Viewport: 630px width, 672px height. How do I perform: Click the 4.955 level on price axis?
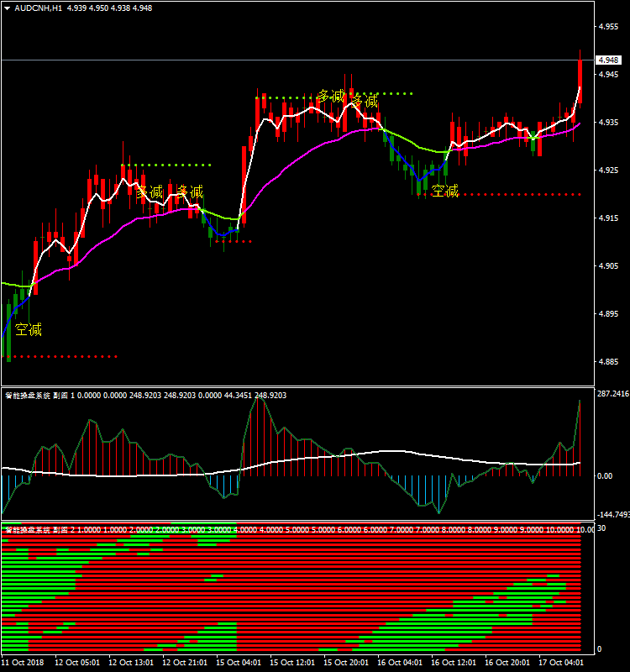pos(607,27)
